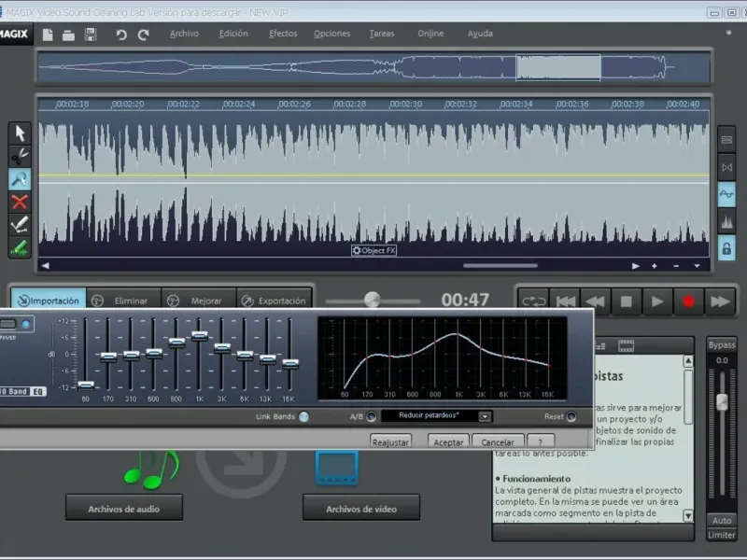Start playback with play button
This screenshot has width=747, height=560.
click(657, 301)
